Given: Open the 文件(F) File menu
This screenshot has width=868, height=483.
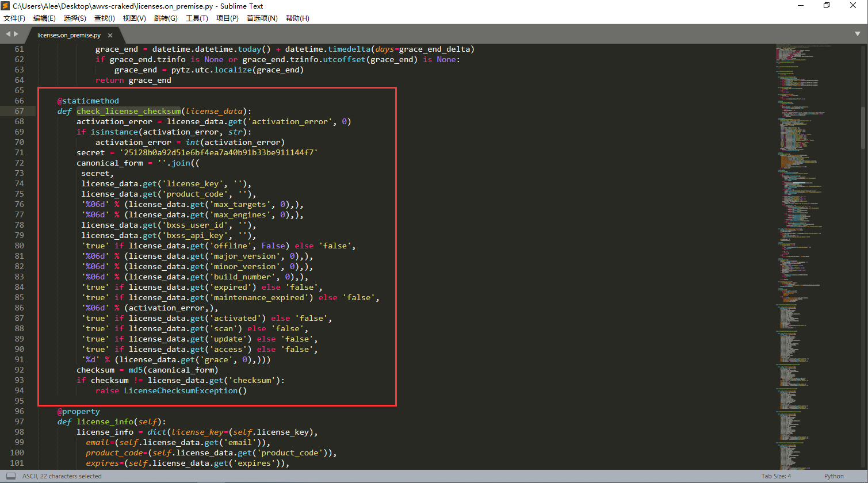Looking at the screenshot, I should click(14, 18).
